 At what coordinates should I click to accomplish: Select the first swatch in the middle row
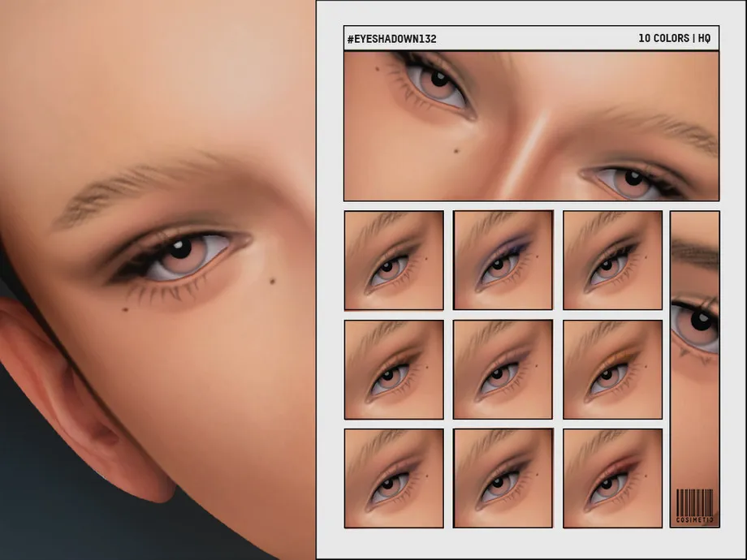click(394, 369)
